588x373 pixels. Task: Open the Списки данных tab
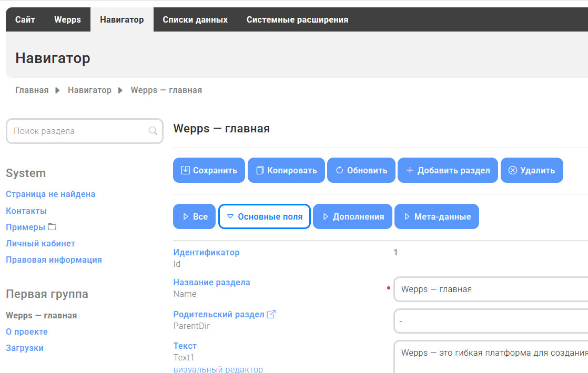click(196, 19)
